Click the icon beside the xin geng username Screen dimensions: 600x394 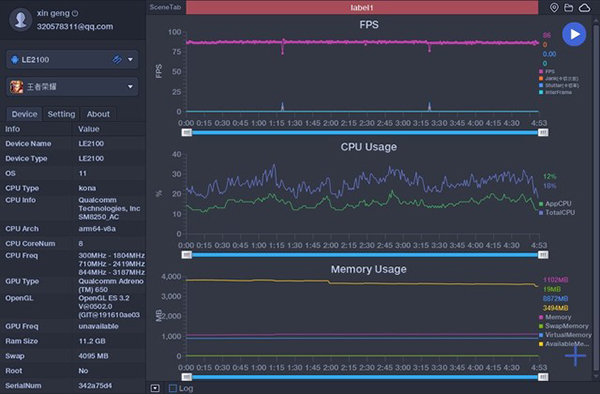click(75, 13)
